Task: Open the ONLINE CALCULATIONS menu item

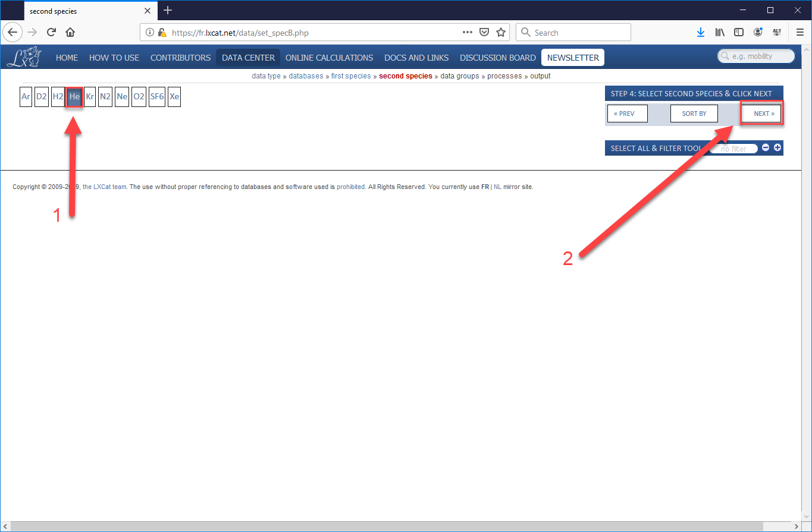Action: pyautogui.click(x=329, y=58)
